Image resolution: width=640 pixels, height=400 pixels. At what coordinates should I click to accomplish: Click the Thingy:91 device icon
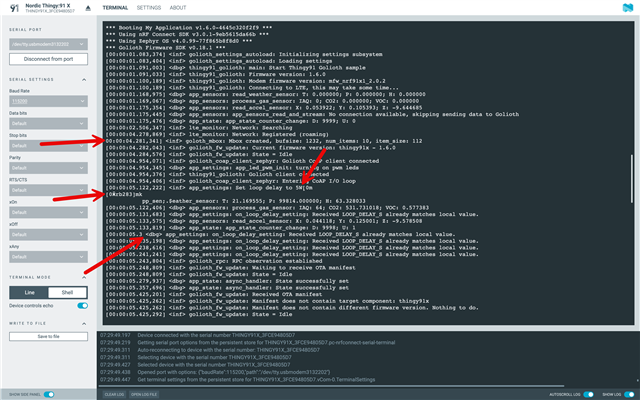pos(14,8)
